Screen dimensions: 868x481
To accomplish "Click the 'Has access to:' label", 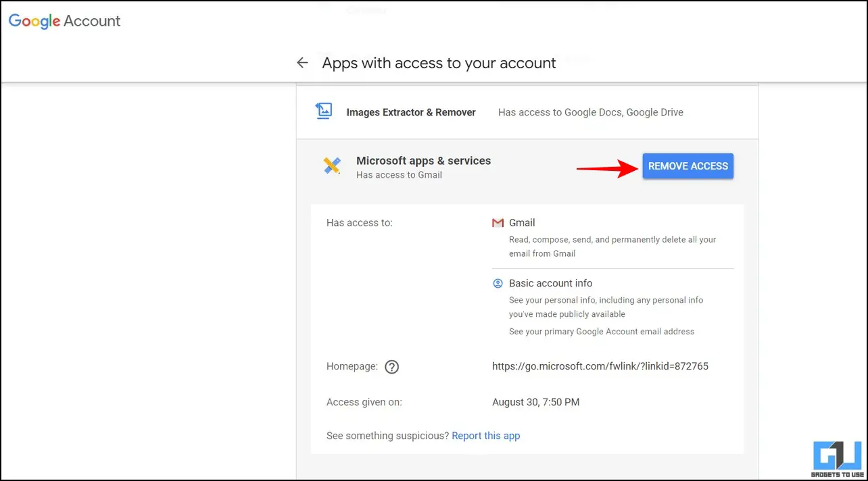I will point(360,222).
